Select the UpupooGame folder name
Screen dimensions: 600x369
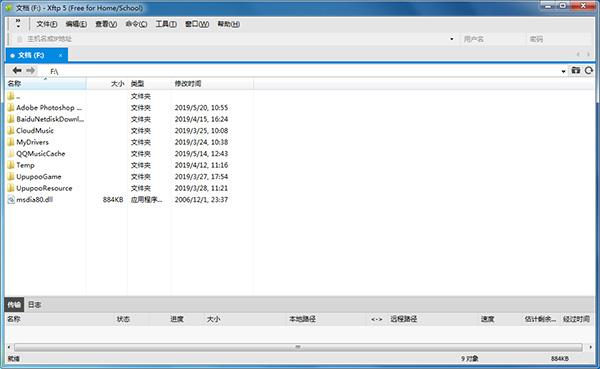[x=39, y=176]
